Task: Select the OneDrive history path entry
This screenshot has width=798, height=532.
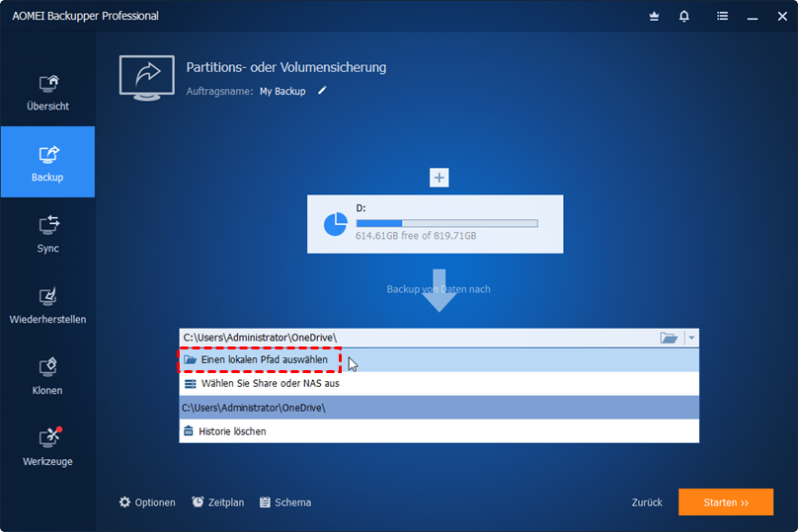Action: [x=439, y=408]
